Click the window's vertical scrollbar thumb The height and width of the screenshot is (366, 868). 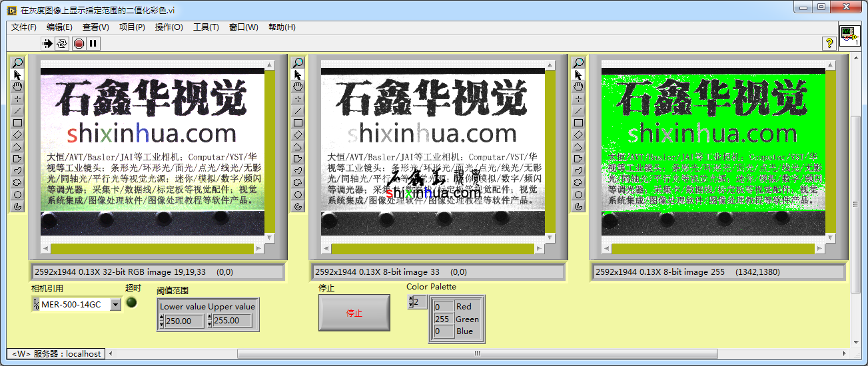pos(856,204)
